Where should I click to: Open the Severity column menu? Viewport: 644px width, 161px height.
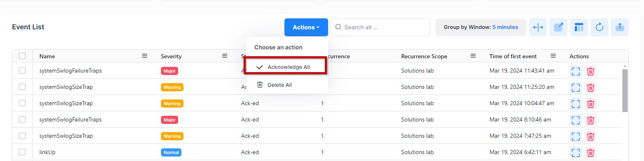point(225,56)
